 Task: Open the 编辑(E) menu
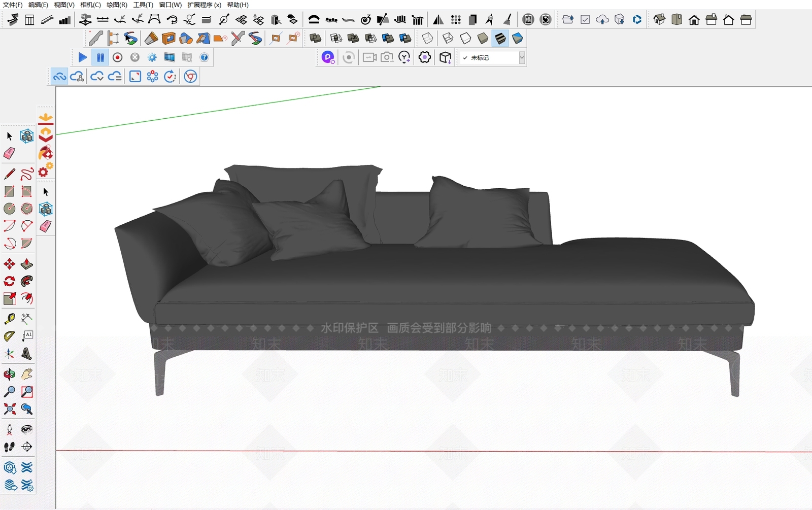point(38,5)
